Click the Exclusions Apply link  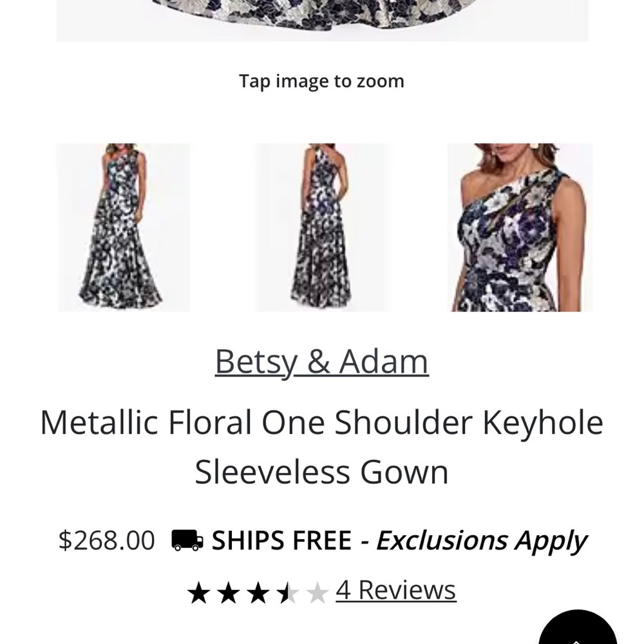[483, 540]
